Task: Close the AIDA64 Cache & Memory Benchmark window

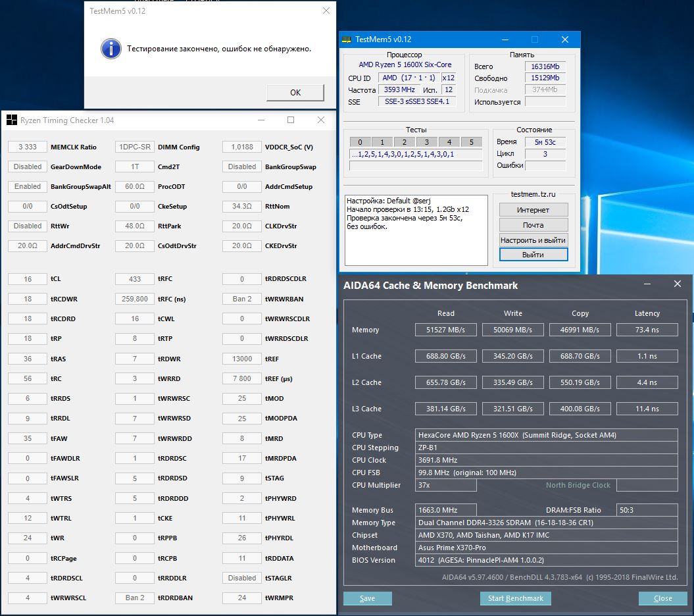Action: tap(677, 284)
